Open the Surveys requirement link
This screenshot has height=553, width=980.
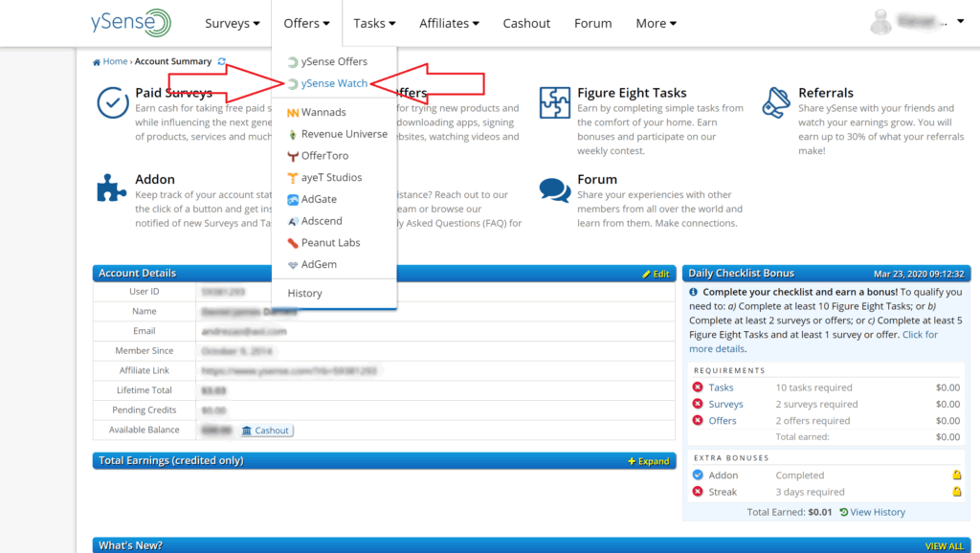click(725, 405)
